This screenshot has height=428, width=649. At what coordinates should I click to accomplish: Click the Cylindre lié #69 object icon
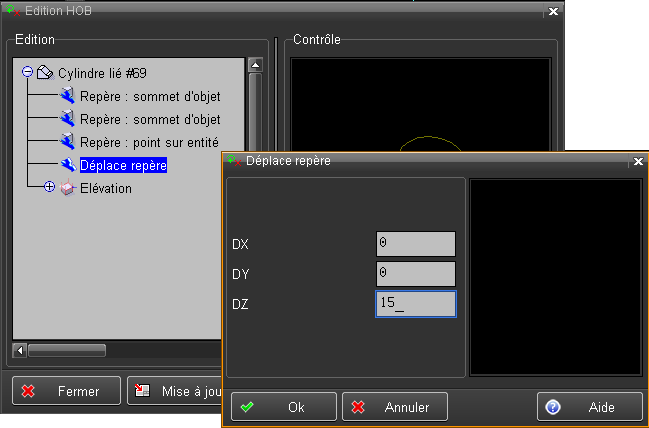(45, 73)
